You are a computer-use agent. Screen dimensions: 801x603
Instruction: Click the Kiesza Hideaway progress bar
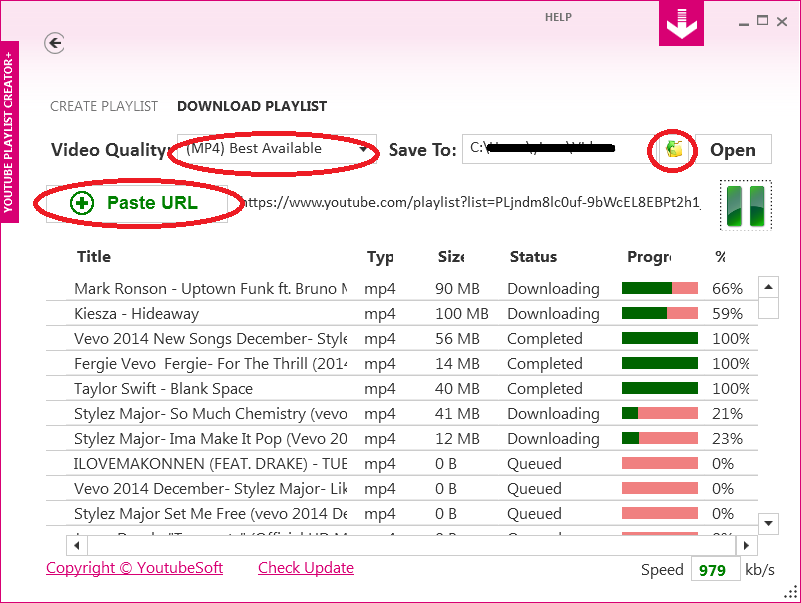click(659, 313)
